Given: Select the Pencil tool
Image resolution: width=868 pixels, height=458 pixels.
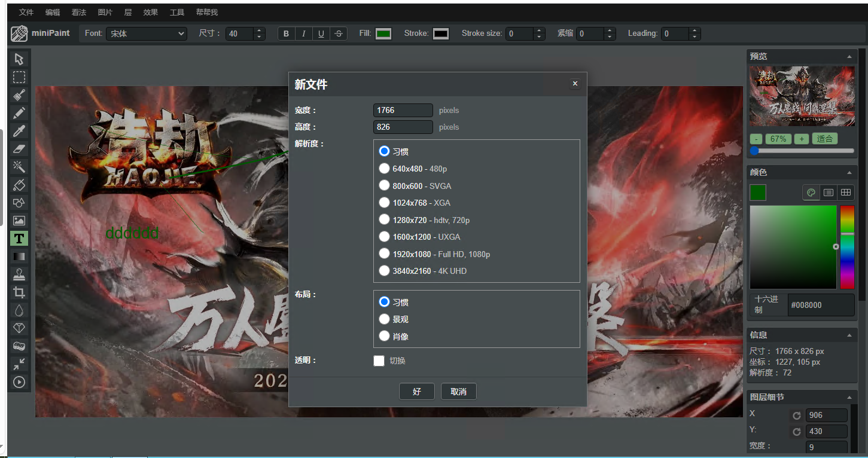Looking at the screenshot, I should (19, 112).
